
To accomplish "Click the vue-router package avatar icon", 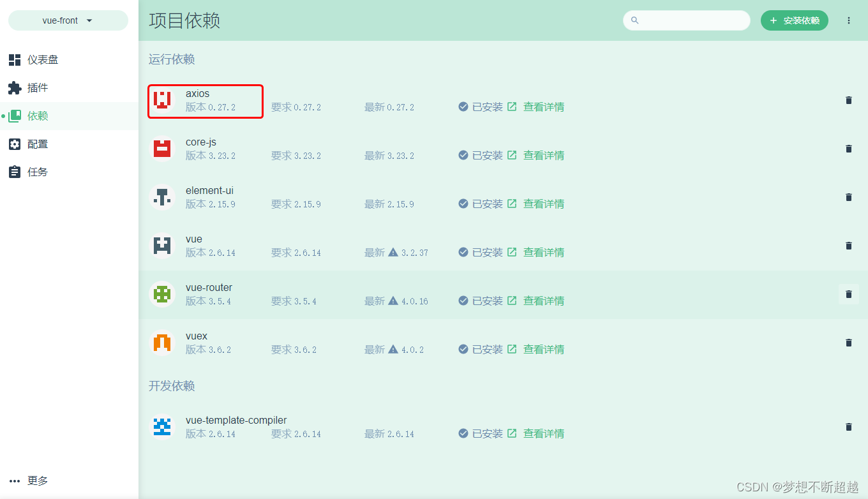I will [x=162, y=294].
